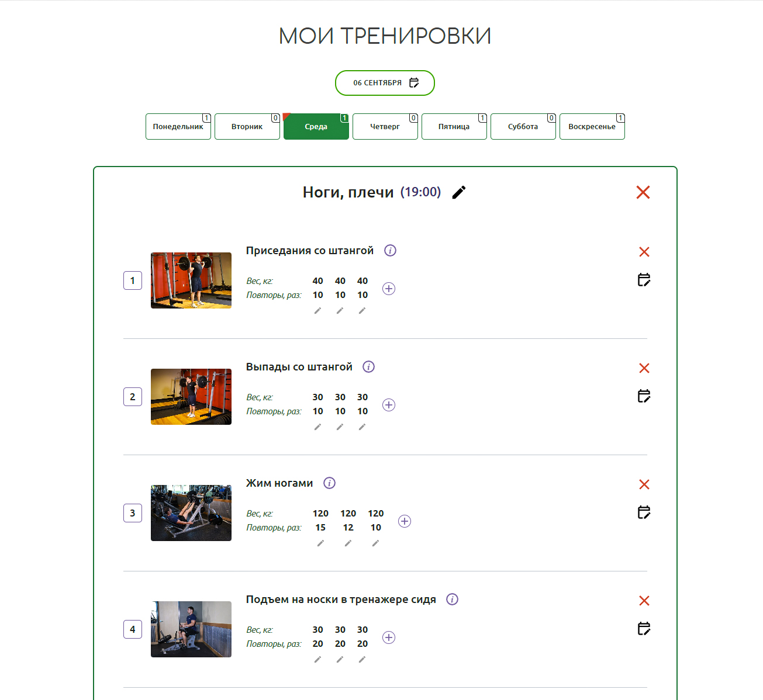Open the Воскресенье day tab

coord(592,127)
